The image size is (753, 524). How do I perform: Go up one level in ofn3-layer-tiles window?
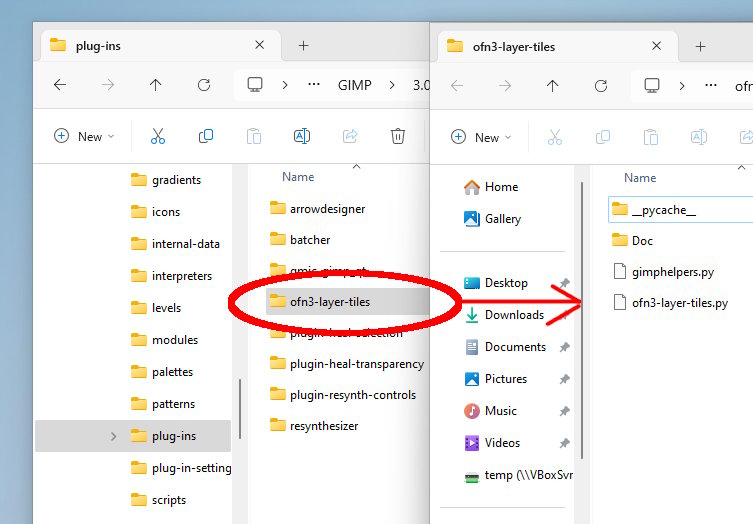click(553, 86)
